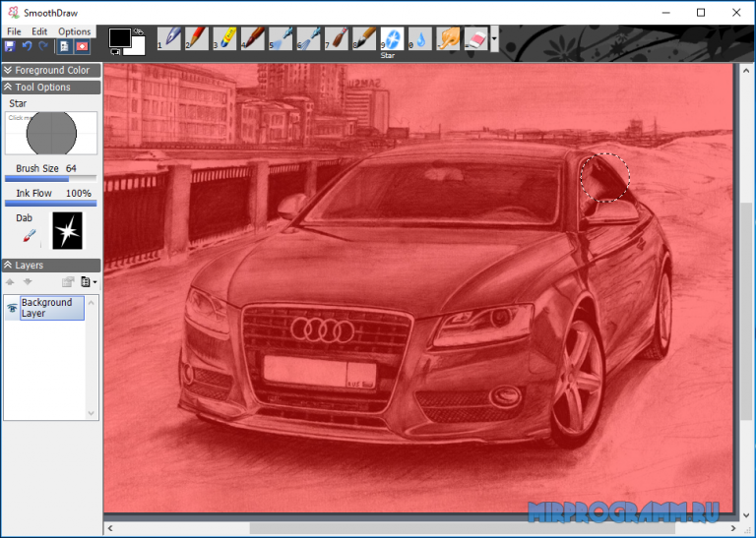
Task: Select tool 0, the water drop blur
Action: [x=420, y=38]
